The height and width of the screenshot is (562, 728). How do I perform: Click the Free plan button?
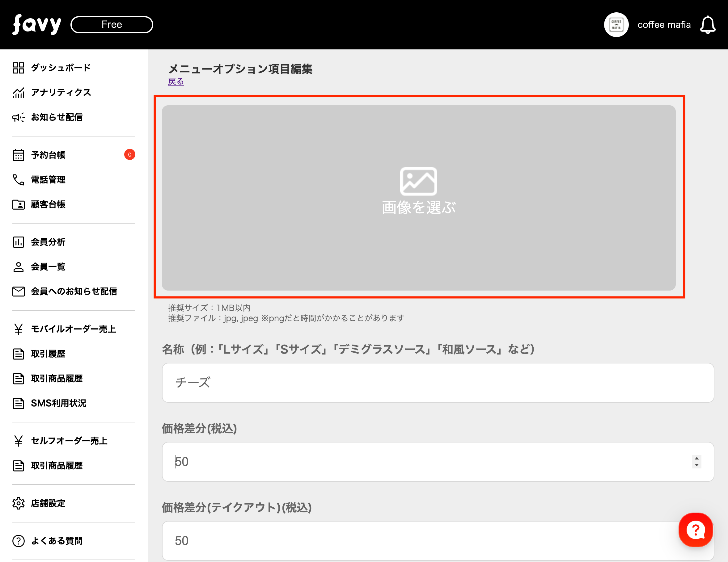[112, 25]
